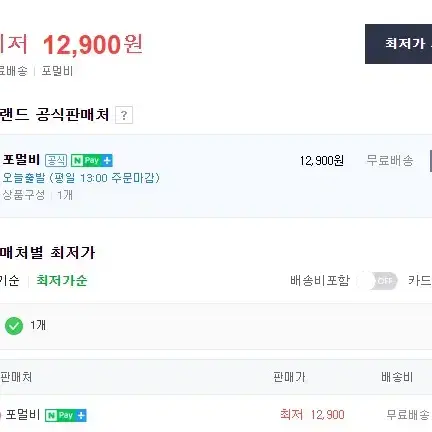Open 포멀비 seller in the price list
The height and width of the screenshot is (432, 432).
coord(23,415)
